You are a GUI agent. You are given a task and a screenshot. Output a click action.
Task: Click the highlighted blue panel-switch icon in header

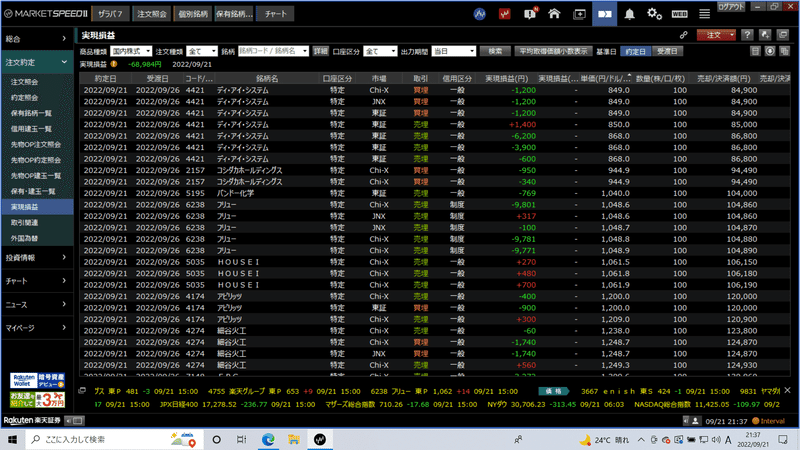(605, 14)
